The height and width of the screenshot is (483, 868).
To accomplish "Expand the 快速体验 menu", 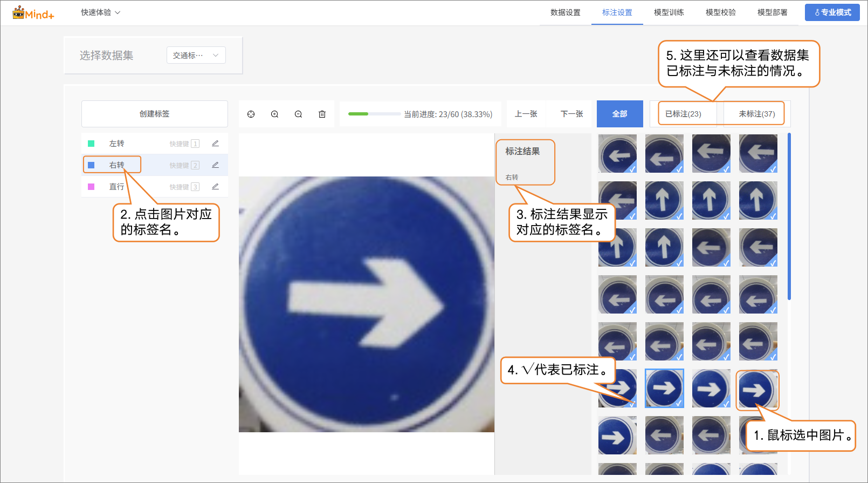I will [100, 12].
